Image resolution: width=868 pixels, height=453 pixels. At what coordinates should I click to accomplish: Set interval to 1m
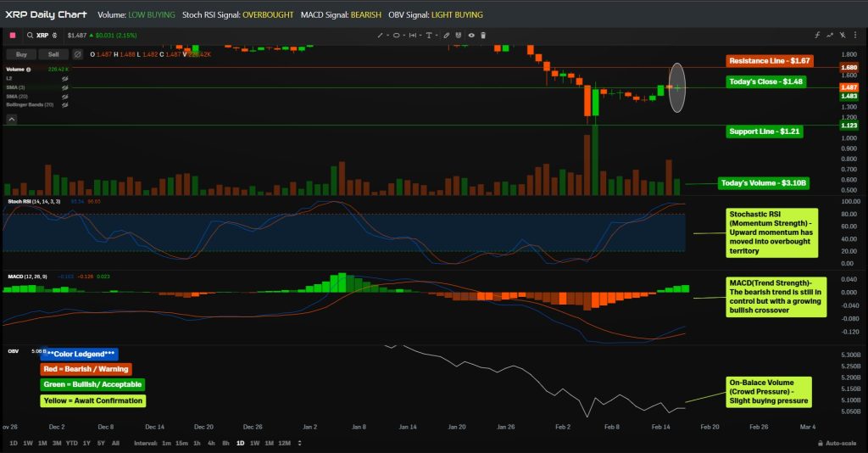pos(167,443)
